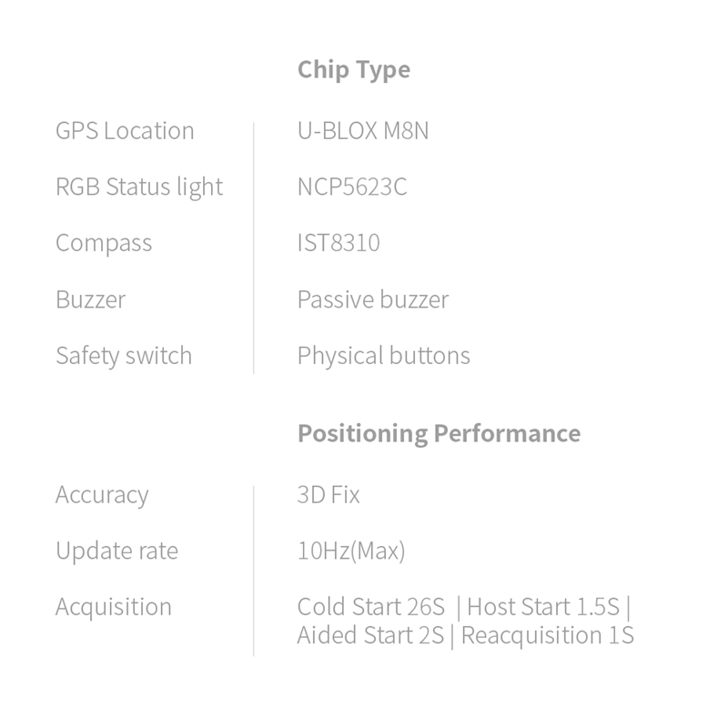Screen dimensions: 728x728
Task: Select the Accuracy row label
Action: point(102,495)
